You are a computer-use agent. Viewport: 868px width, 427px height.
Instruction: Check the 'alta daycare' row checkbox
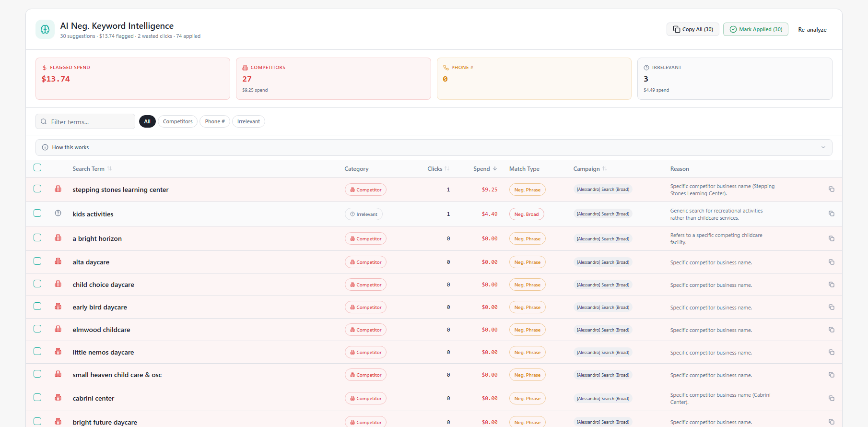click(x=37, y=261)
